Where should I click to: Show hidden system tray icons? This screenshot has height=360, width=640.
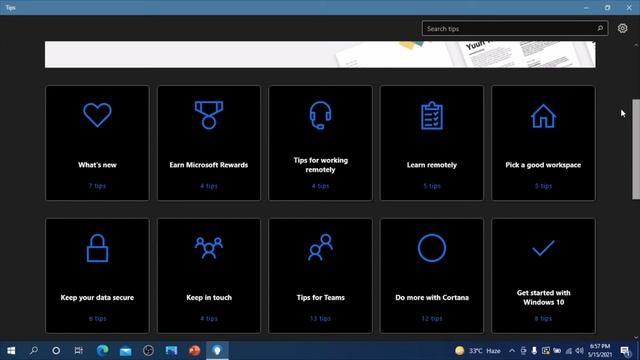[x=512, y=351]
